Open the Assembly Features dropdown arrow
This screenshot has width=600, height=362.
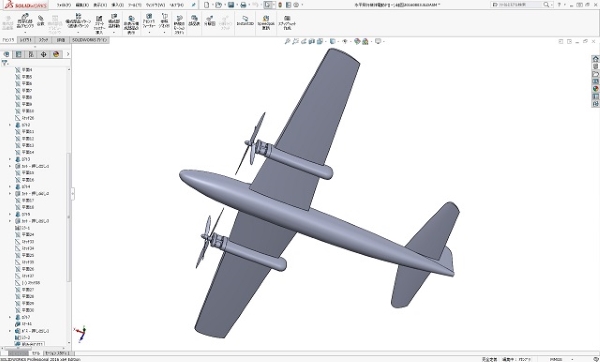coord(149,33)
